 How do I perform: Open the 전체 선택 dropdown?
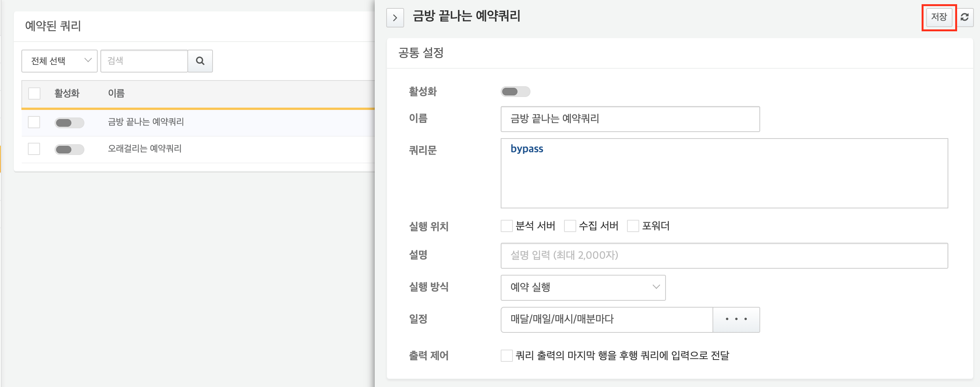pos(60,61)
